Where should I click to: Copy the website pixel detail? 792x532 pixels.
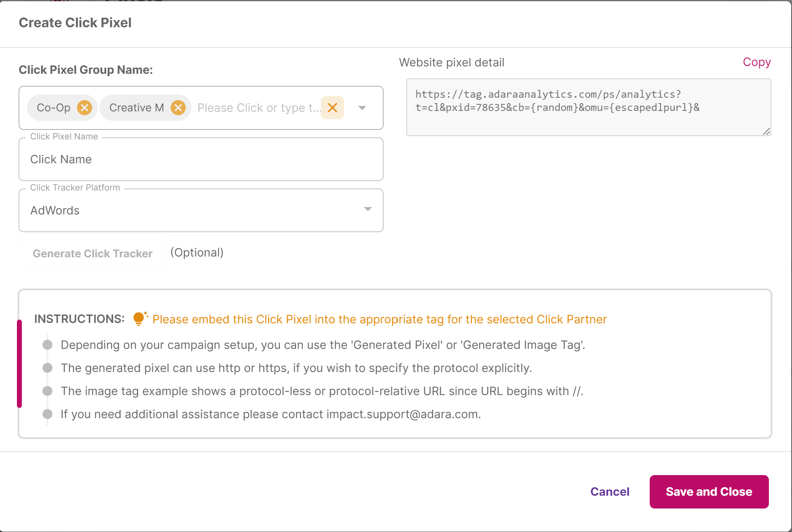757,62
